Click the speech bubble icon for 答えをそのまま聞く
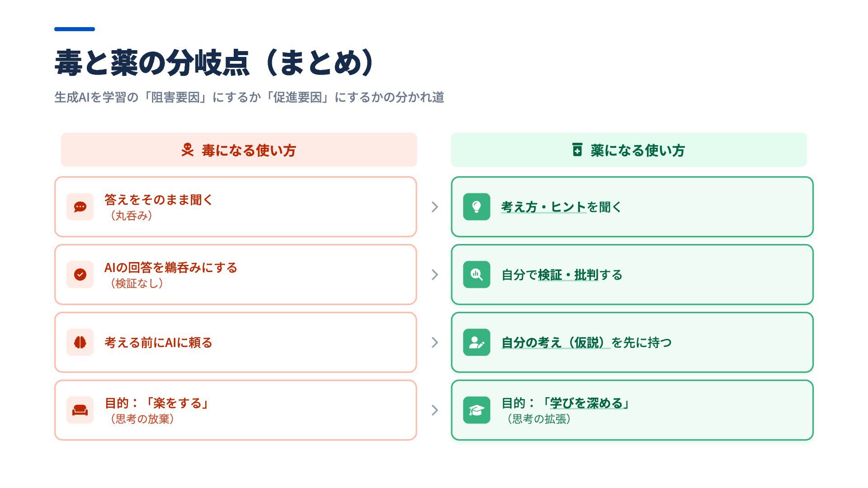 [x=80, y=207]
